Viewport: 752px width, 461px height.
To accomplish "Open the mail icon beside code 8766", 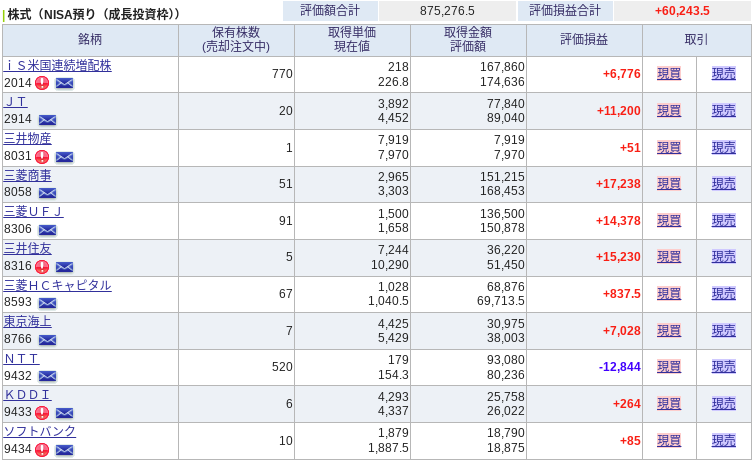I will point(47,340).
